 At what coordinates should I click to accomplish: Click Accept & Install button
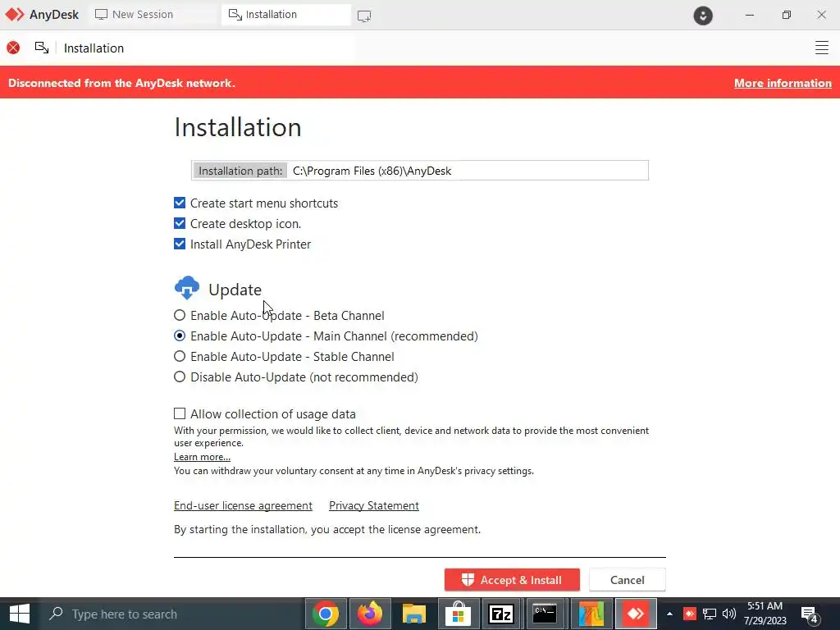(x=512, y=580)
